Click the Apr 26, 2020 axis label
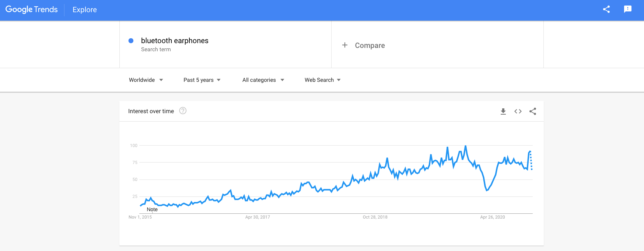644x251 pixels. 492,217
